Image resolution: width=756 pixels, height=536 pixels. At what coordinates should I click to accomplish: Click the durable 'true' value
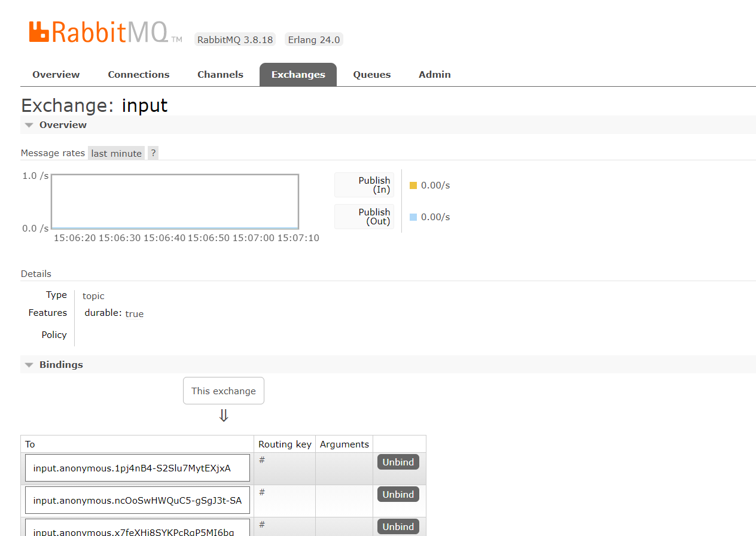[x=135, y=314]
